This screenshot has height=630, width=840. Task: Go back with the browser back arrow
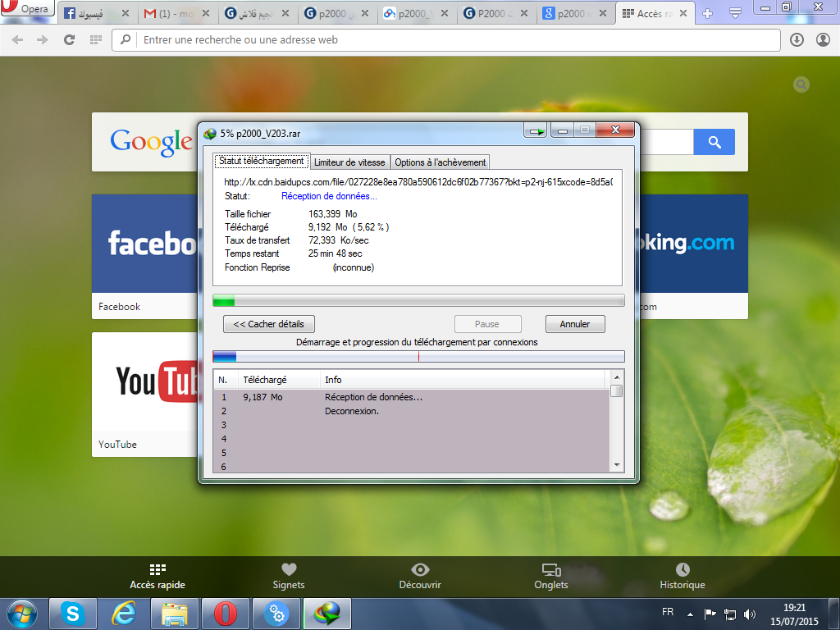tap(18, 39)
